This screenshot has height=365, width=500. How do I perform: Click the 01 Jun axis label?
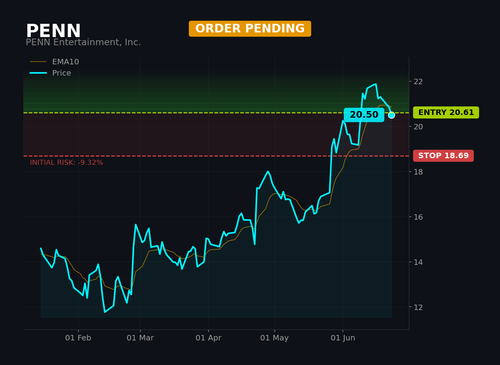343,338
